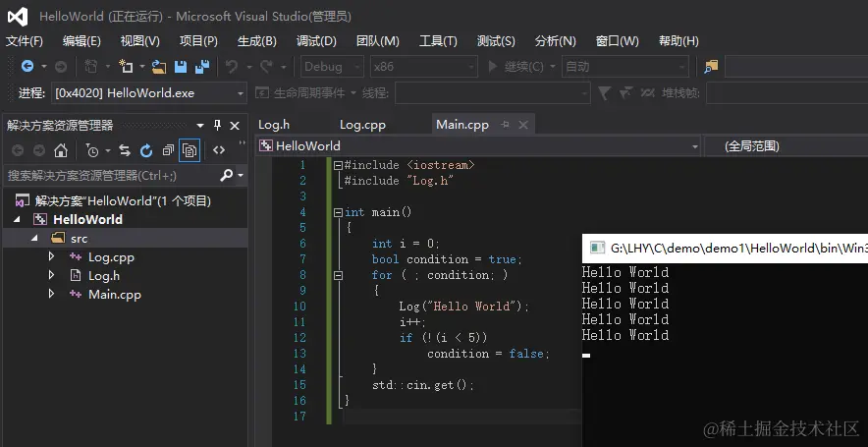Refresh the Solution Explorer tree
868x447 pixels.
pos(146,150)
